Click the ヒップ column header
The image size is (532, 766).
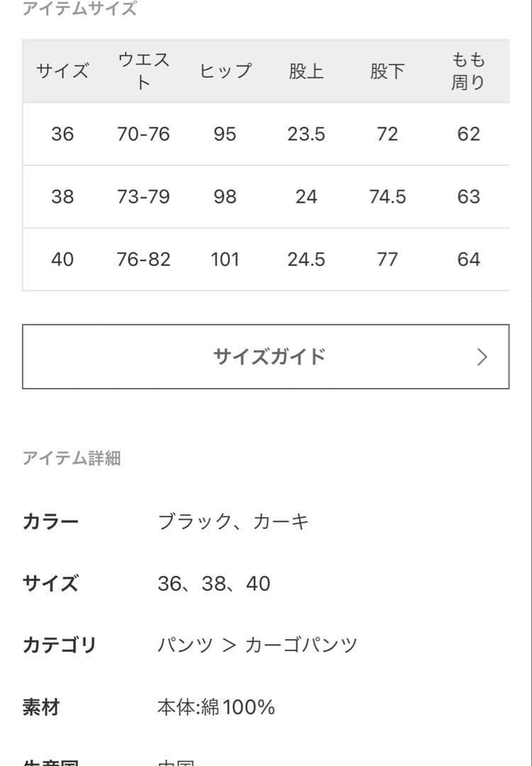(226, 71)
